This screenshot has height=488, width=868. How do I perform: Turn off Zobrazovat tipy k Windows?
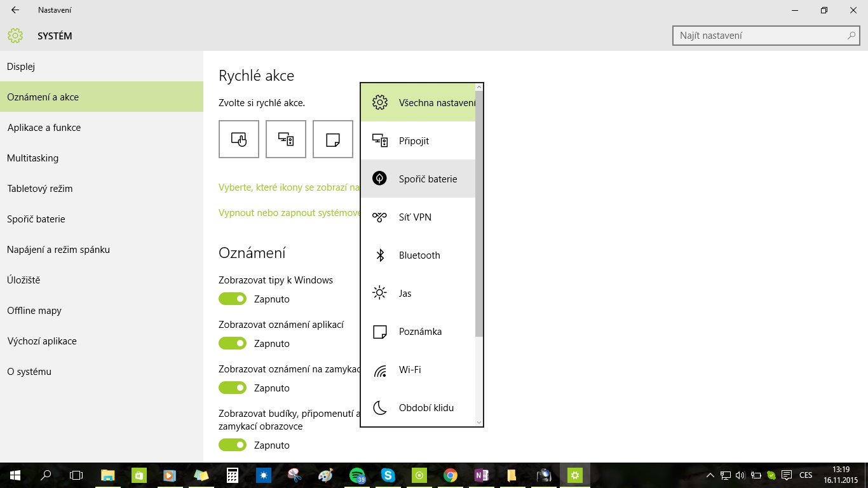point(233,299)
